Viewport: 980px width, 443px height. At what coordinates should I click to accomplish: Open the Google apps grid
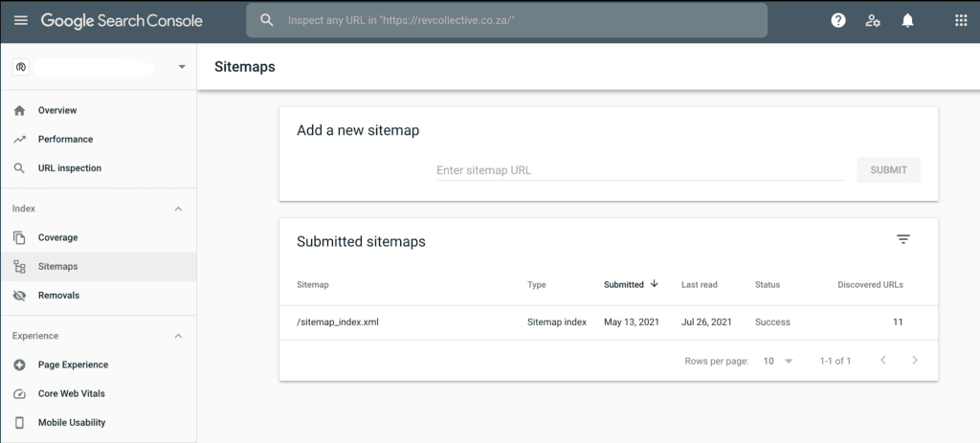[961, 21]
